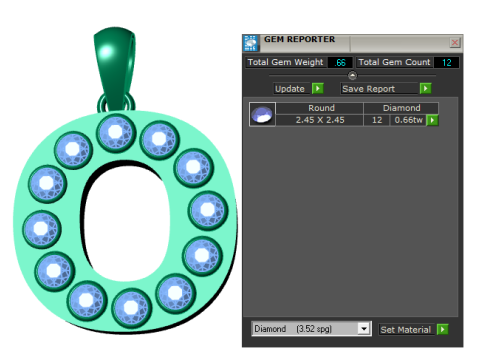Viewport: 480px width, 360px height.
Task: Click the Update button
Action: click(x=292, y=89)
